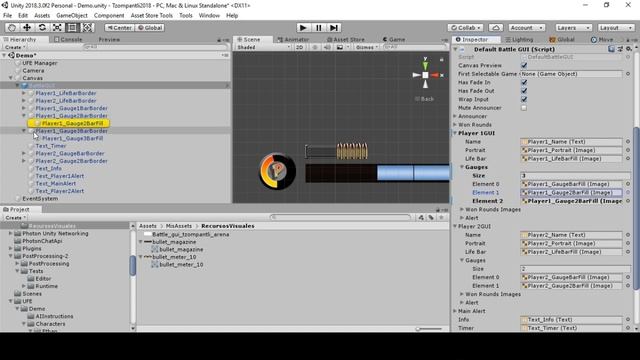The image size is (640, 360).
Task: Open the Shaded draw mode dropdown
Action: (264, 47)
